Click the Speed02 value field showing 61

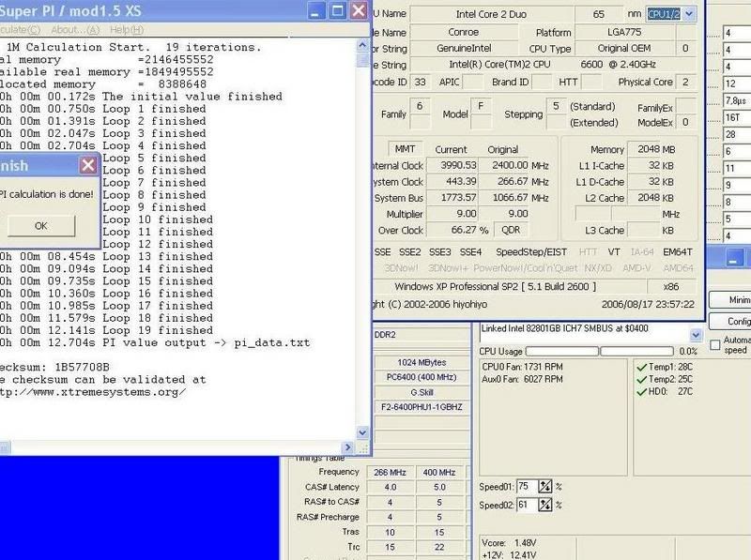tap(527, 505)
